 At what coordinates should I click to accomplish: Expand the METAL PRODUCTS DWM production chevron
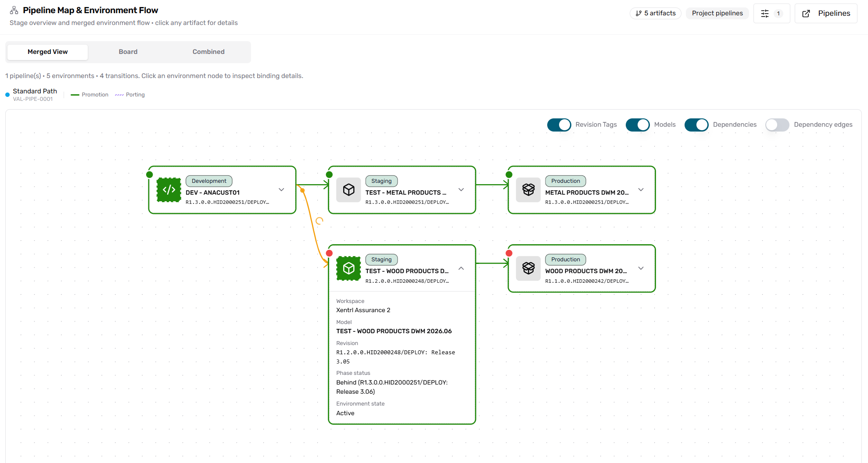(x=641, y=190)
